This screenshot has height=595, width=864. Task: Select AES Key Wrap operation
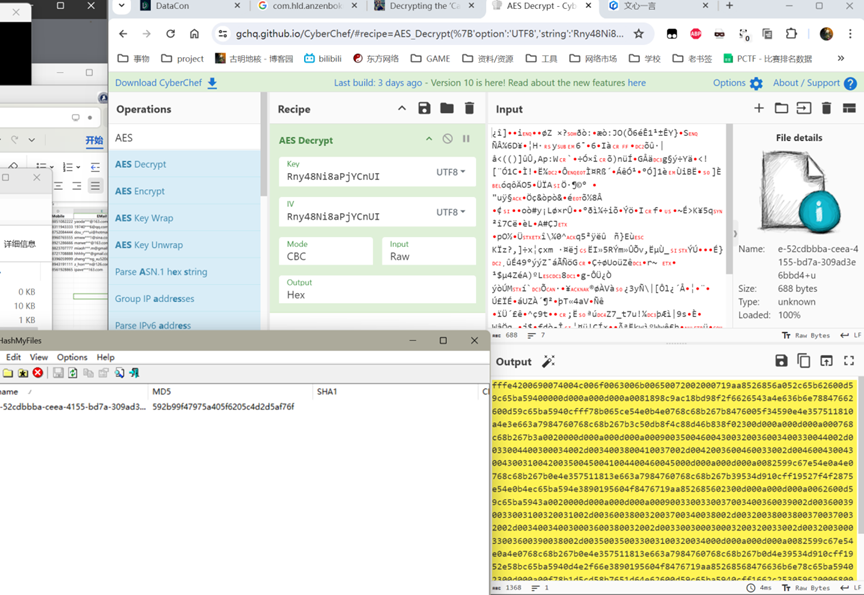click(x=185, y=218)
